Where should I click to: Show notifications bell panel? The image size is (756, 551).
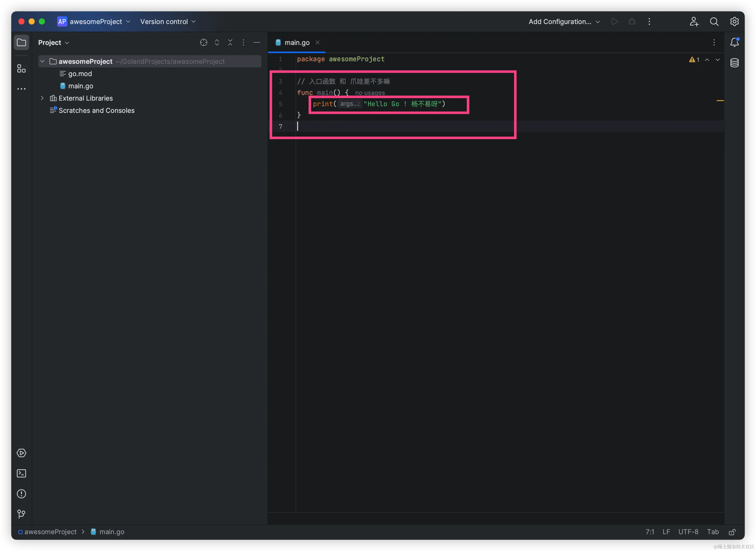point(734,42)
